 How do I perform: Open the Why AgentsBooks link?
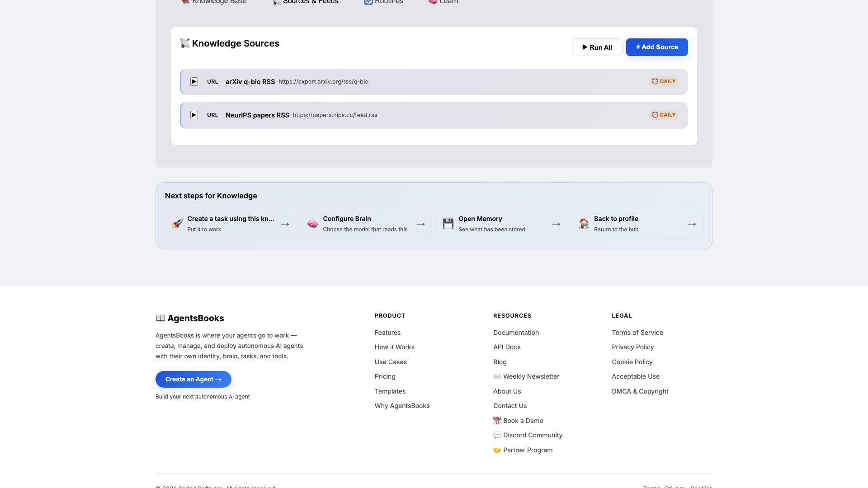(x=402, y=406)
